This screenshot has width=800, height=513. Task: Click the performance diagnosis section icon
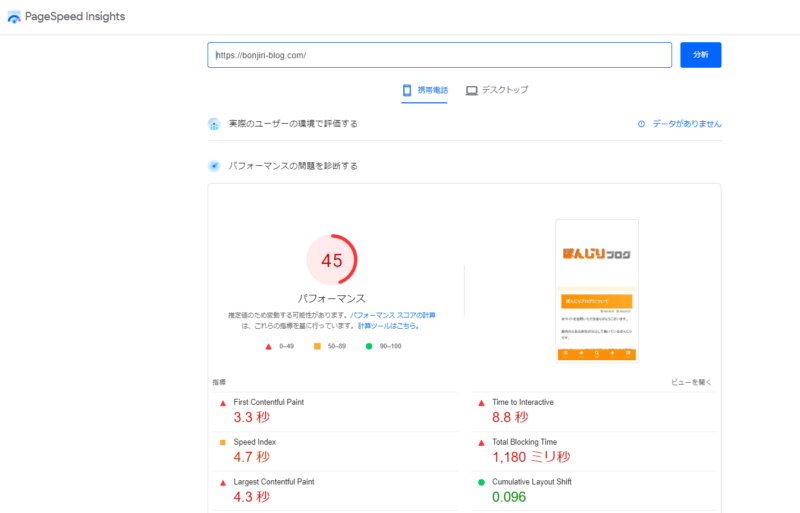pos(214,166)
